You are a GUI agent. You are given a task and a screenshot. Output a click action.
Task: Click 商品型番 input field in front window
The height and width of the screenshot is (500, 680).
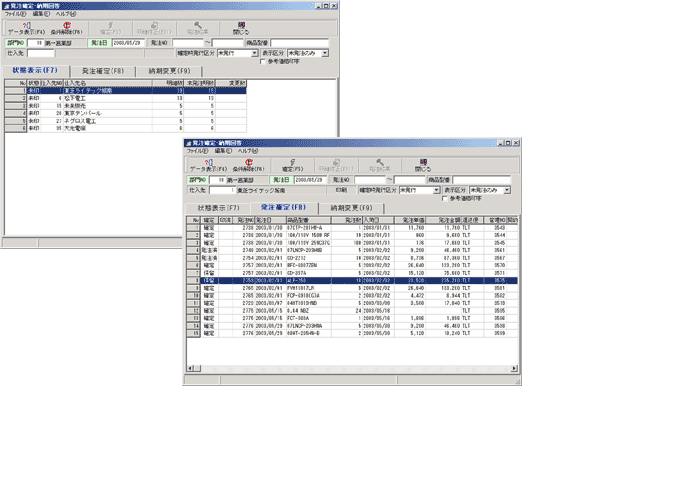click(487, 178)
